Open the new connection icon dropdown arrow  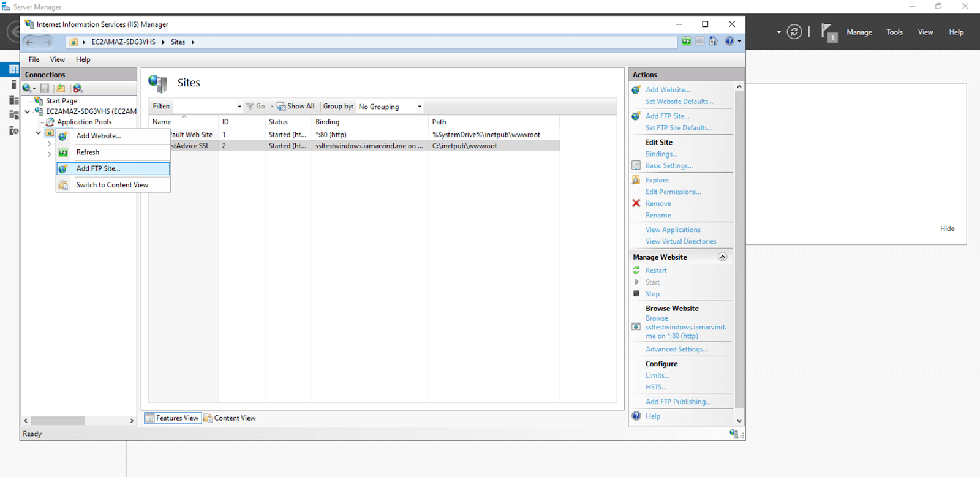point(34,89)
